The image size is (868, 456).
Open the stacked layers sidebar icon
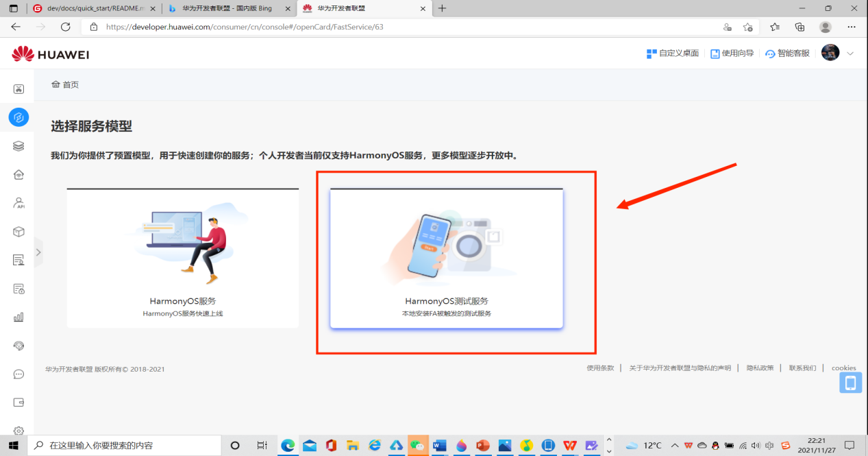tap(19, 146)
